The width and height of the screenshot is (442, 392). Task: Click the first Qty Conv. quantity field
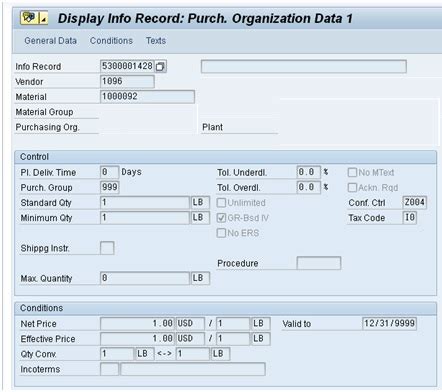[x=117, y=354]
